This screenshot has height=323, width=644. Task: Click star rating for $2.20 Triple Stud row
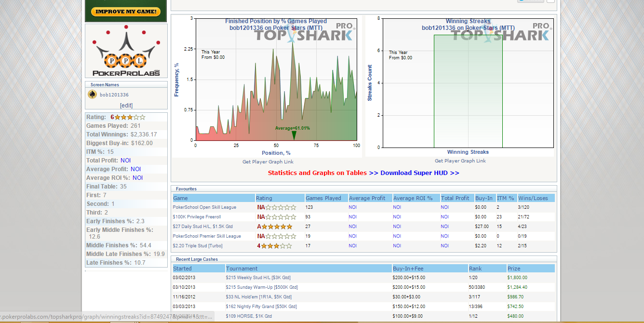tap(277, 246)
